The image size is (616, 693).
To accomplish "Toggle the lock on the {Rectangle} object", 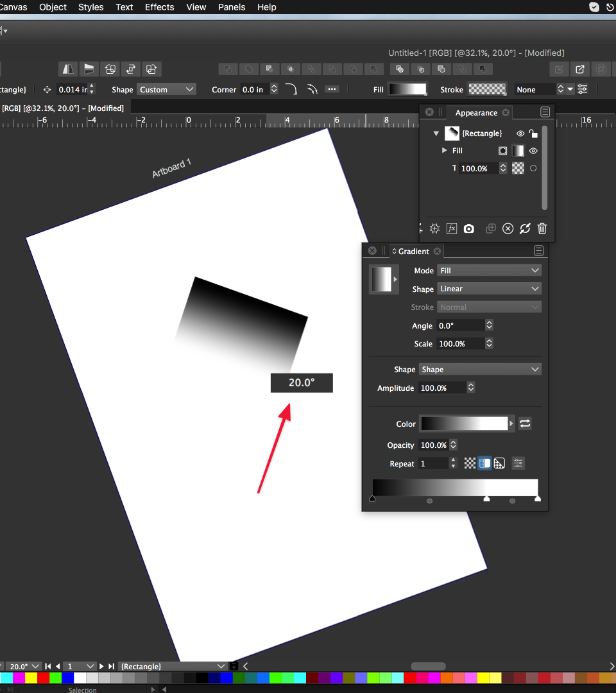I will coord(533,133).
